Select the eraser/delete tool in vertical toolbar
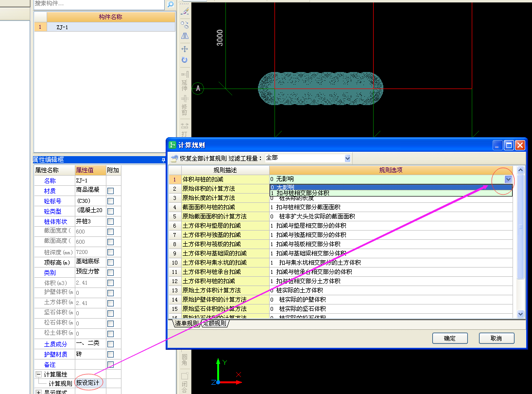The width and height of the screenshot is (532, 394). (x=185, y=12)
